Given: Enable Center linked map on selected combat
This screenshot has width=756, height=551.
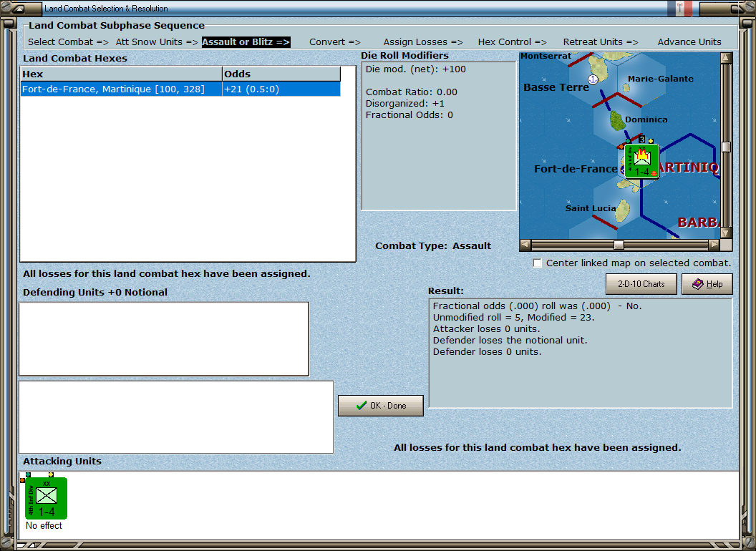Looking at the screenshot, I should coord(537,263).
